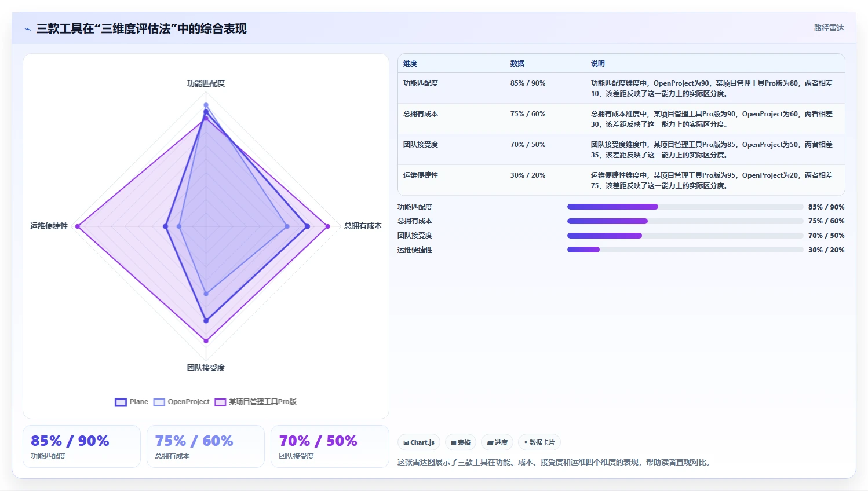Toggle the OpenProject legend swatch

(159, 402)
